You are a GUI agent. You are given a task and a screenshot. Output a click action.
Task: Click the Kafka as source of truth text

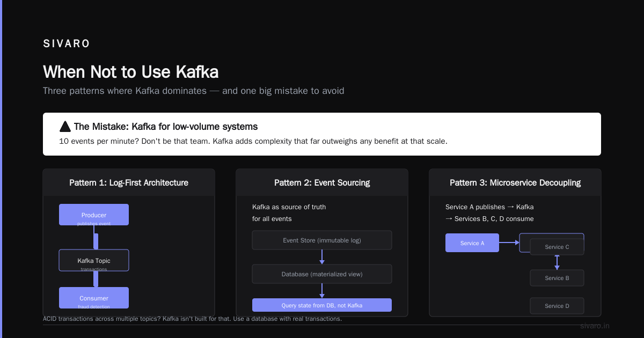289,207
